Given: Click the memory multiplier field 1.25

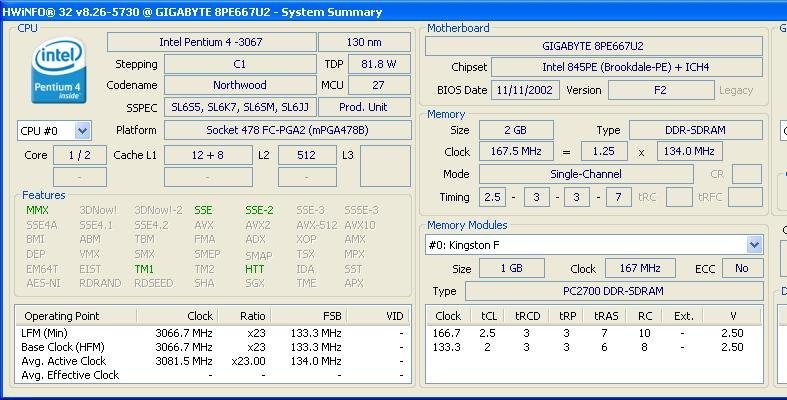Looking at the screenshot, I should coord(604,152).
